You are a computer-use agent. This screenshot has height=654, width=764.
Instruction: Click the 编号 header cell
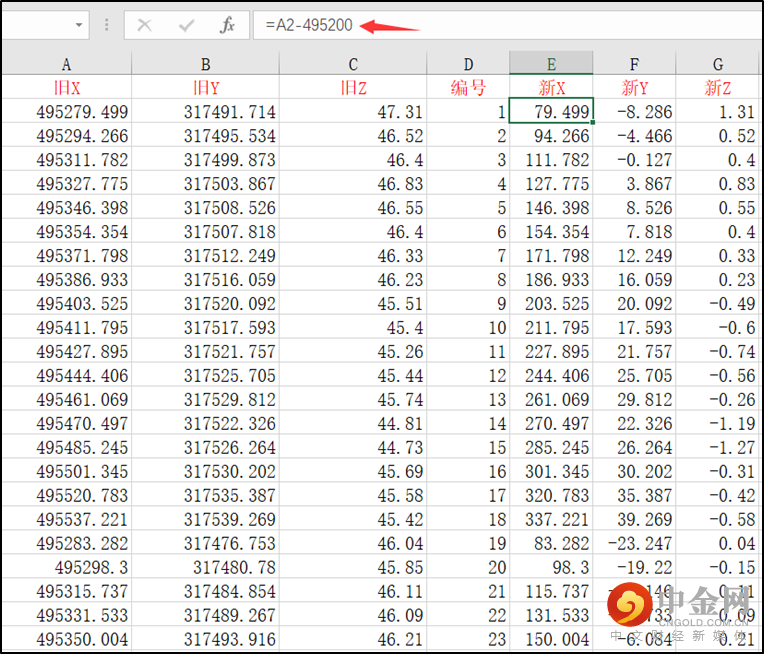pyautogui.click(x=468, y=88)
